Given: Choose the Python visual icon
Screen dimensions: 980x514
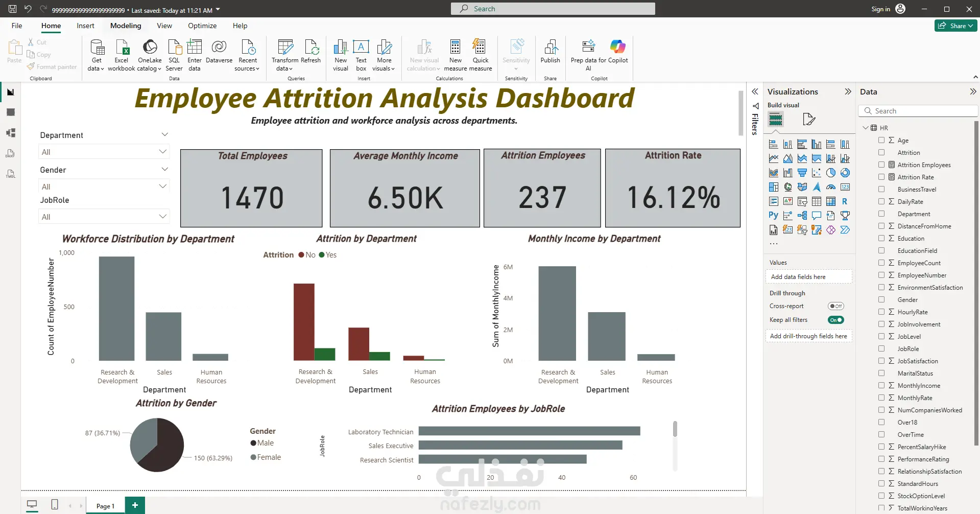Looking at the screenshot, I should (774, 216).
